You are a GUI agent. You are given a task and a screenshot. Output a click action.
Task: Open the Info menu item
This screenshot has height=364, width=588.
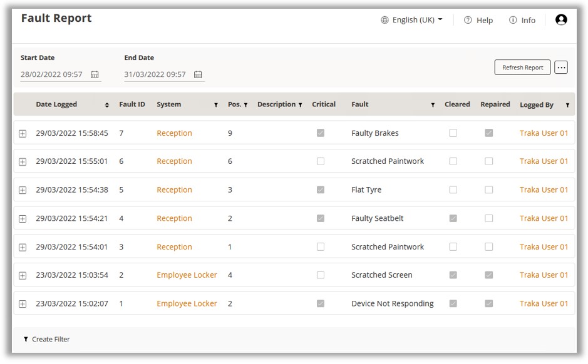(522, 20)
